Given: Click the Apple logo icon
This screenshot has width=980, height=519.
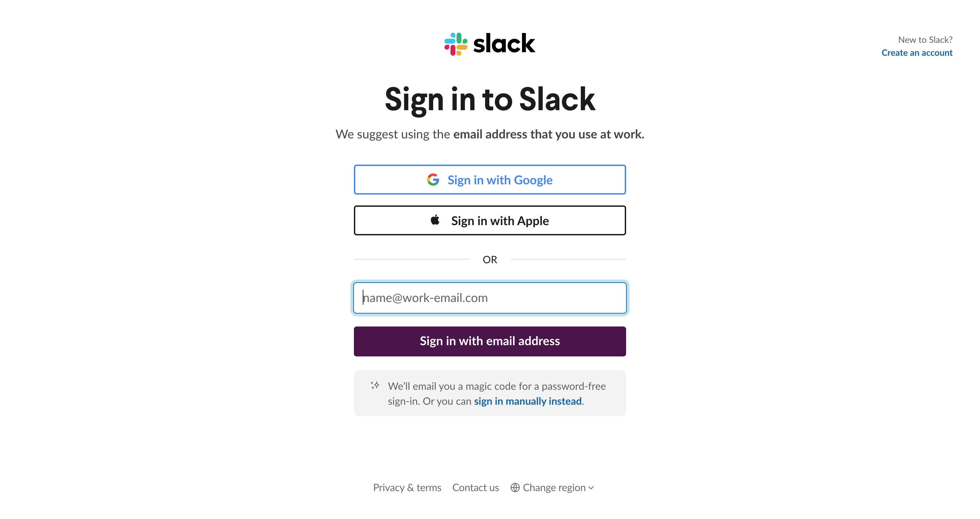Looking at the screenshot, I should point(435,220).
